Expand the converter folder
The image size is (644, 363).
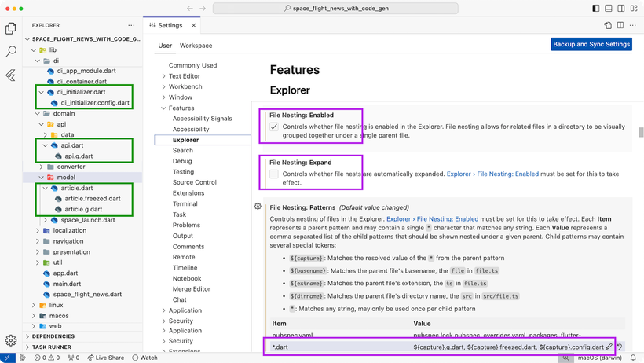(x=41, y=167)
